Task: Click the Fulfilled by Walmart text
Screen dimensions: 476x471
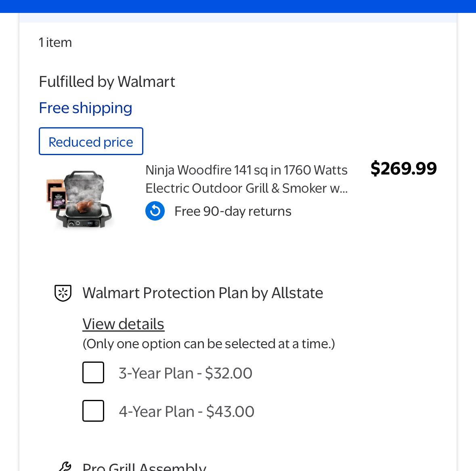Action: 107,82
